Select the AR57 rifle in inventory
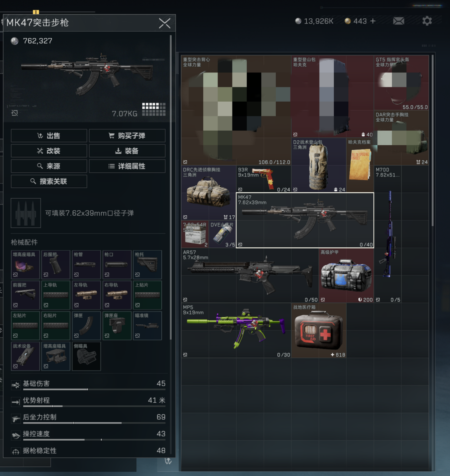 click(250, 275)
